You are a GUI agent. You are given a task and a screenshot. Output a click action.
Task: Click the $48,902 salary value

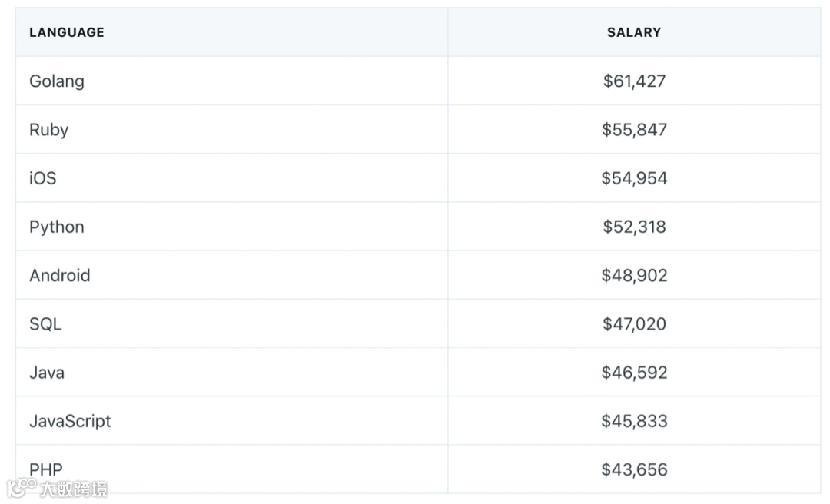point(634,275)
